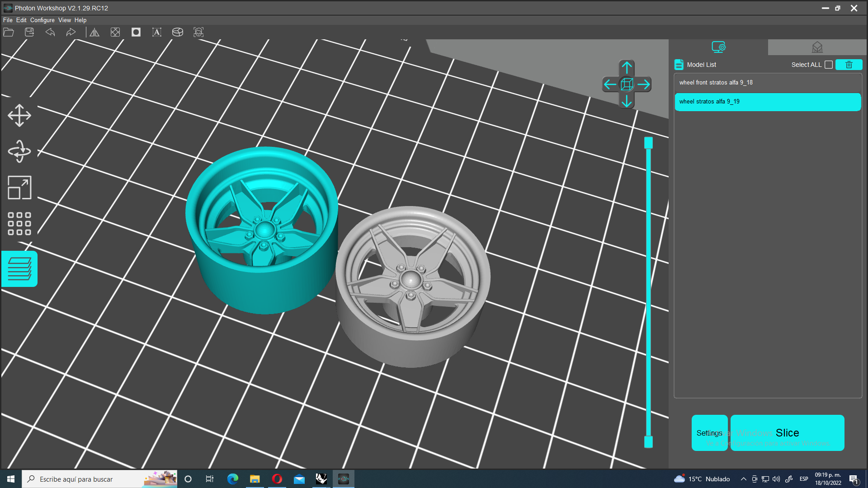
Task: Open the Mirror tool icon
Action: pyautogui.click(x=94, y=32)
